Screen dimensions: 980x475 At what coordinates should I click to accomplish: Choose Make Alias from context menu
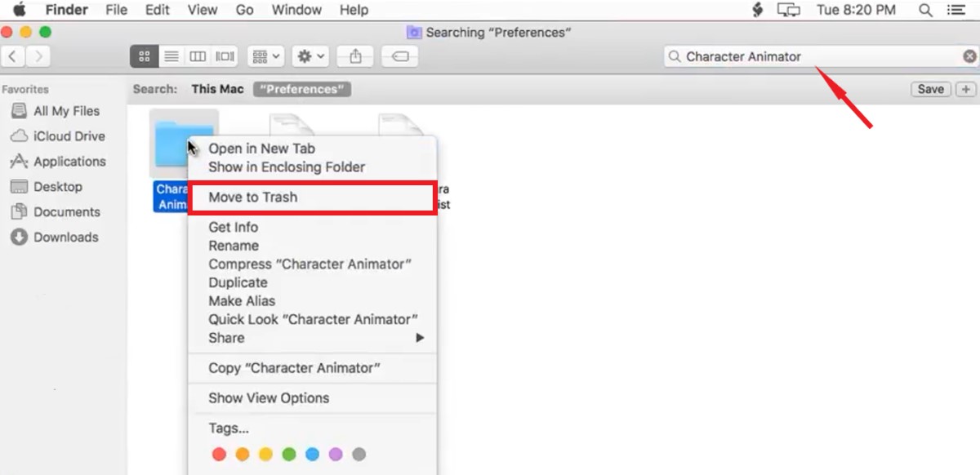pos(242,301)
